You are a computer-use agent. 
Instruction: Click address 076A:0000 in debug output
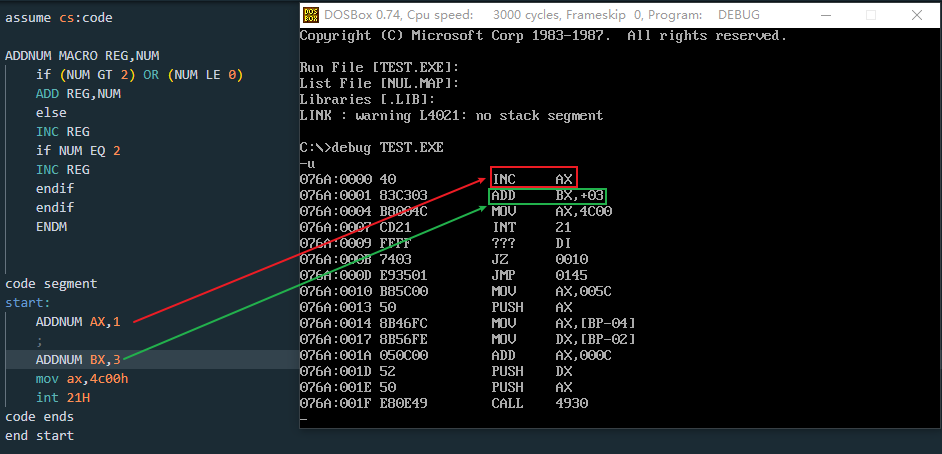click(x=335, y=180)
